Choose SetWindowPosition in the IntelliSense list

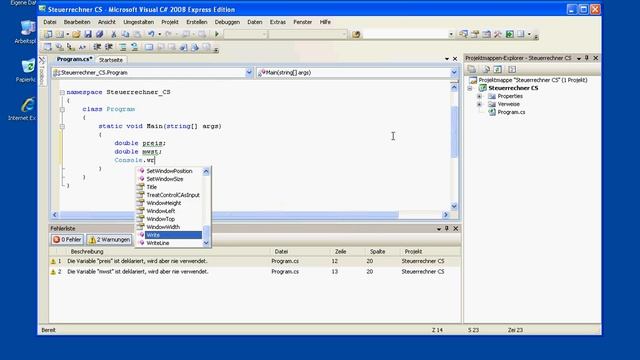pyautogui.click(x=169, y=171)
